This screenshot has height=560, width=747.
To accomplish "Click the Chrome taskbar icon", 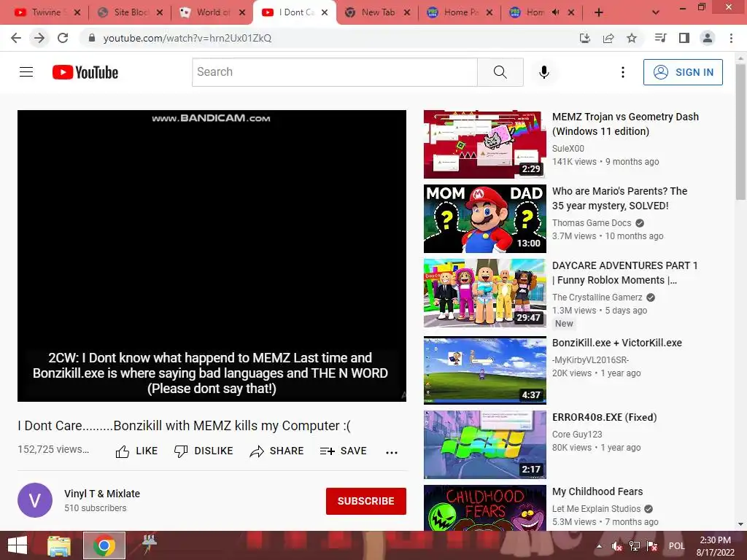I will pyautogui.click(x=104, y=545).
